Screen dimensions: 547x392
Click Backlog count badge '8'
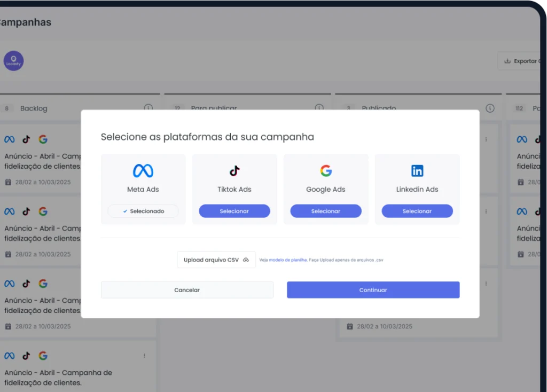click(x=6, y=108)
